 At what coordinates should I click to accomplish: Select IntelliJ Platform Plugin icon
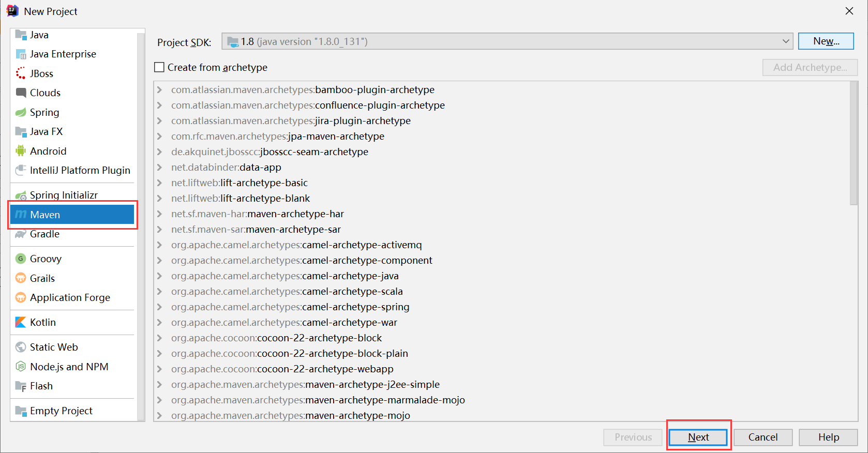point(21,170)
